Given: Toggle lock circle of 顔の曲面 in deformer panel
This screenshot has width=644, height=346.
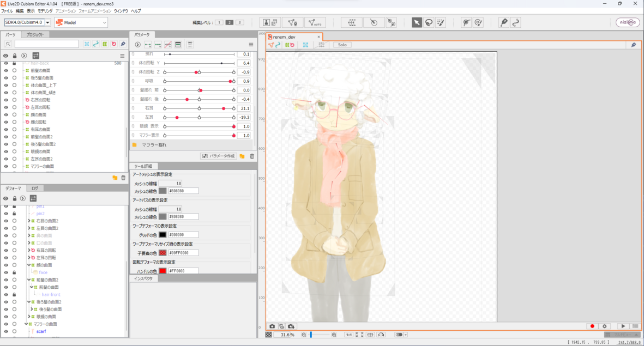Looking at the screenshot, I should (x=14, y=265).
